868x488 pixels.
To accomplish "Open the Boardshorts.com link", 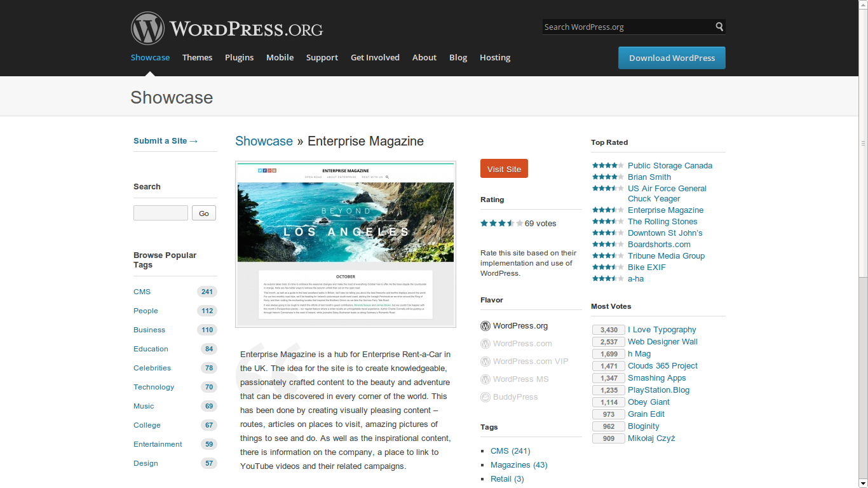I will pos(659,245).
